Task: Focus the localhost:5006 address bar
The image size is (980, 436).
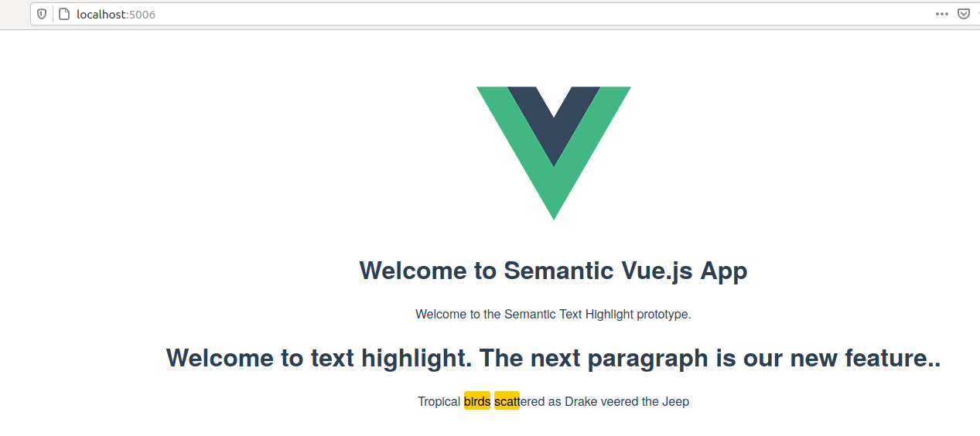Action: (464, 14)
